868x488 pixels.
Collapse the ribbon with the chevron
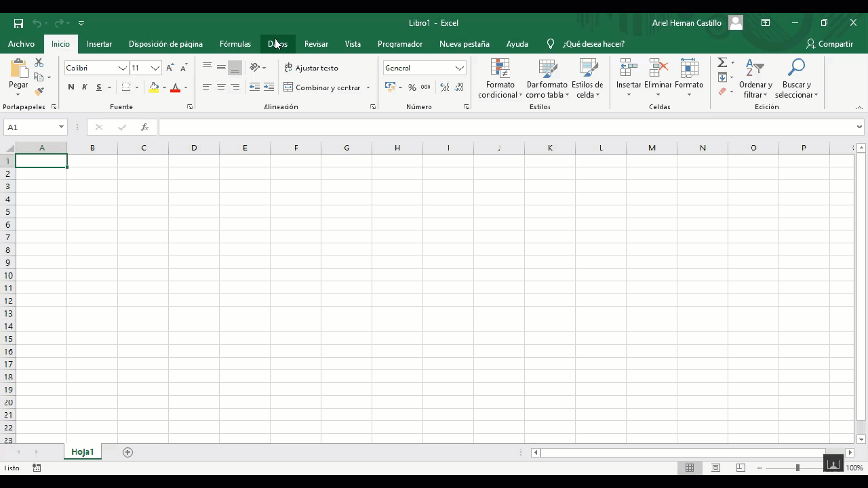859,108
